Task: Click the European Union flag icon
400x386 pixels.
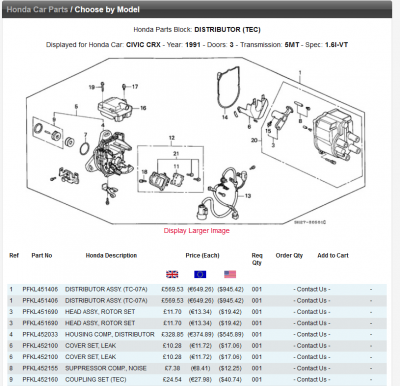Action: pos(200,274)
